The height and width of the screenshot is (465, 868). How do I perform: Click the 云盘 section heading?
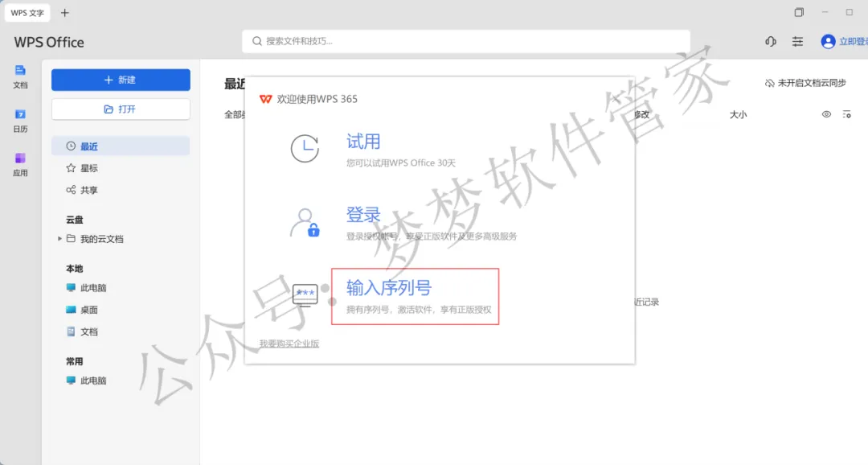(x=75, y=220)
